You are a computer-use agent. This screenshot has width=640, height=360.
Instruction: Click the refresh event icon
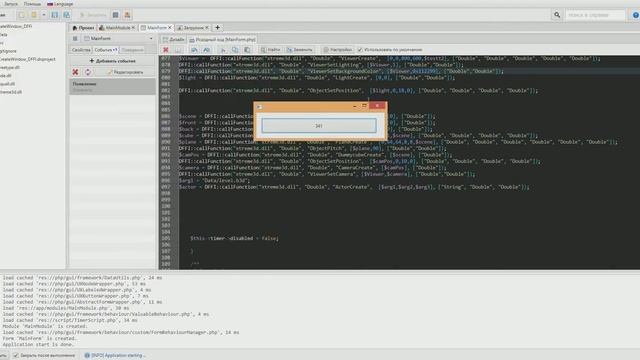[x=88, y=72]
